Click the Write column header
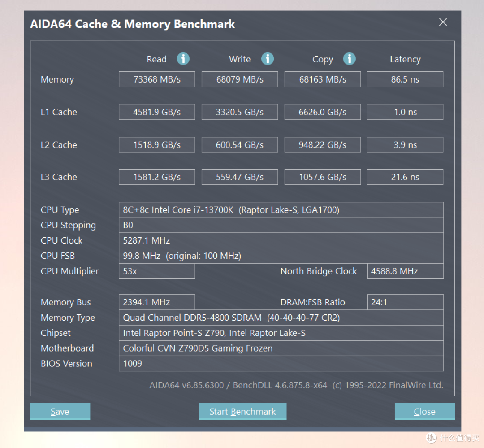Viewport: 484px width, 448px height. click(239, 59)
